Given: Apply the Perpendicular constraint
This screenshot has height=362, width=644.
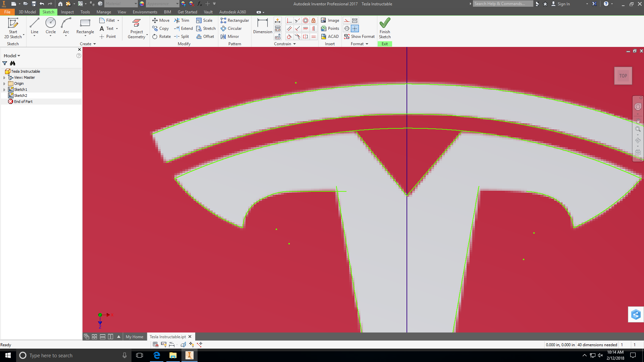Looking at the screenshot, I should pos(298,28).
